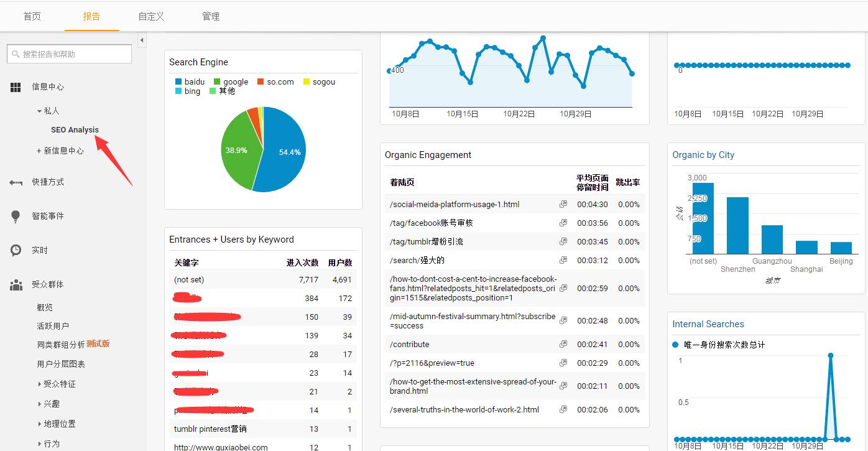Add a new dashboard via 新信息中心
This screenshot has width=868, height=451.
click(60, 151)
